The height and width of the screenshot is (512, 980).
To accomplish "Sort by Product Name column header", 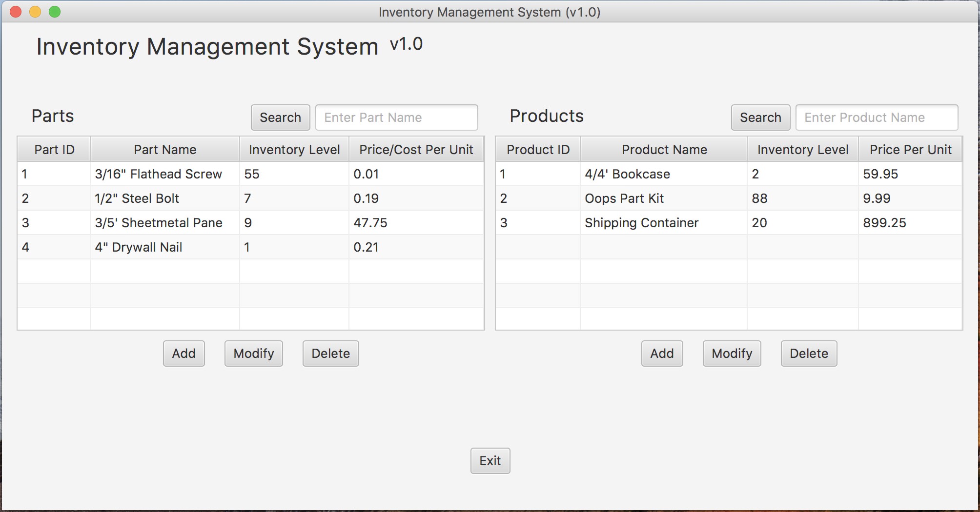I will click(x=664, y=150).
